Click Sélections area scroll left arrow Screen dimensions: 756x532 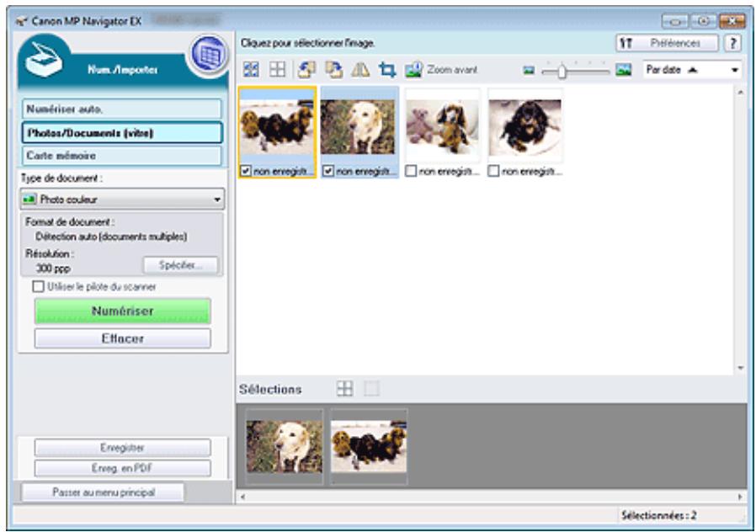coord(242,497)
